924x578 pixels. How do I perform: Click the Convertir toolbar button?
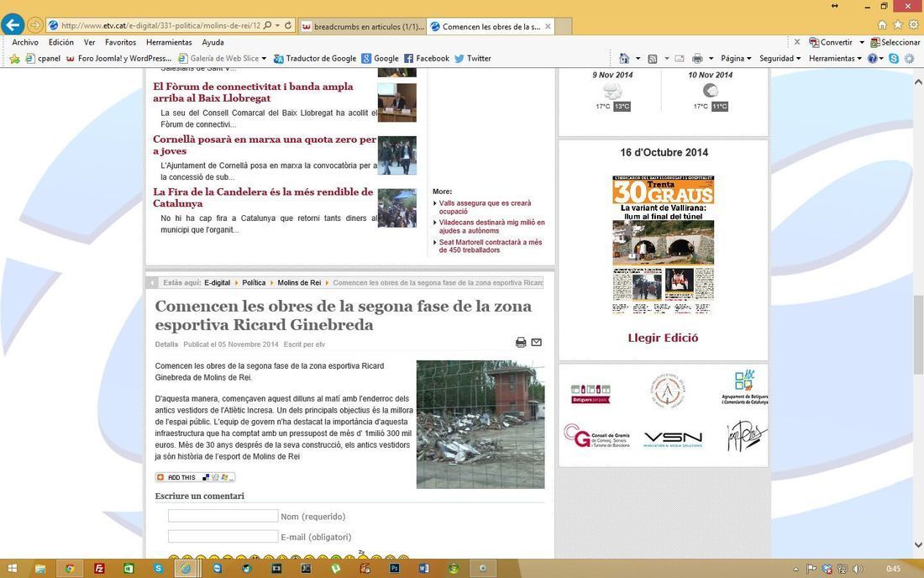[x=830, y=42]
